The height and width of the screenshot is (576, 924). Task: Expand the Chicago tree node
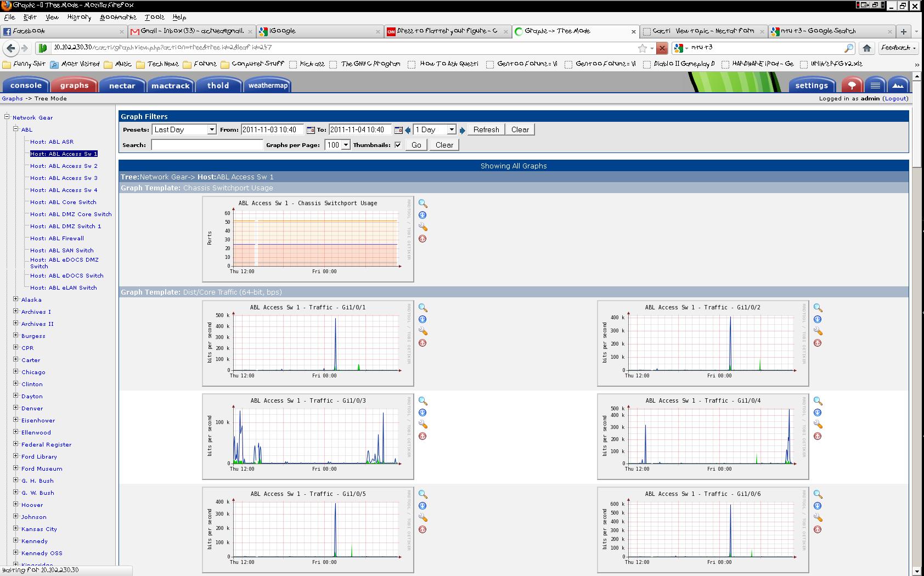[x=16, y=371]
